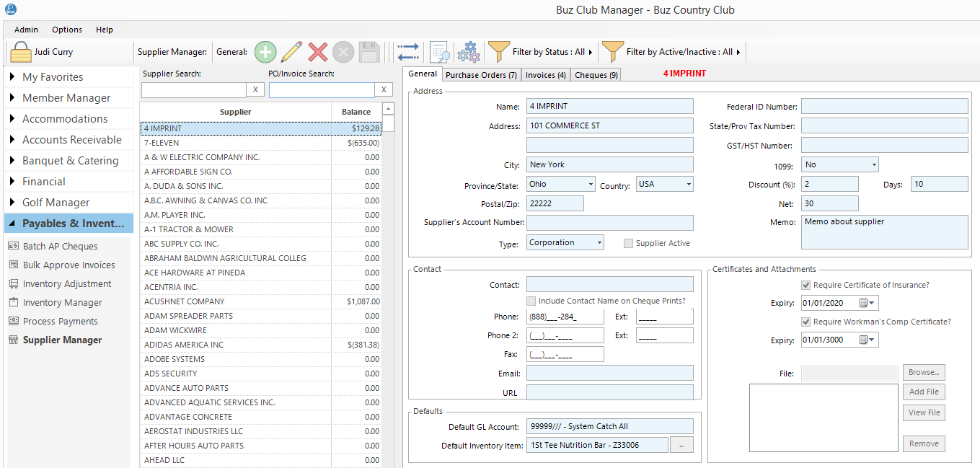Toggle the Supplier Active checkbox
Viewport: 980px width, 468px height.
[x=629, y=243]
